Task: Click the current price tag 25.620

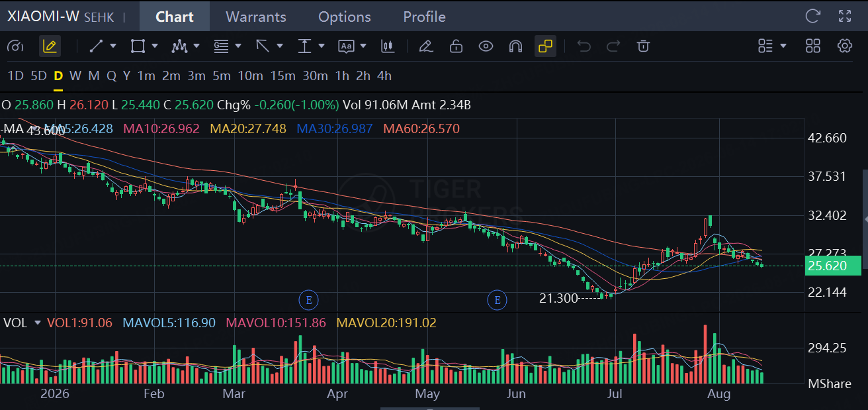Action: pos(833,266)
